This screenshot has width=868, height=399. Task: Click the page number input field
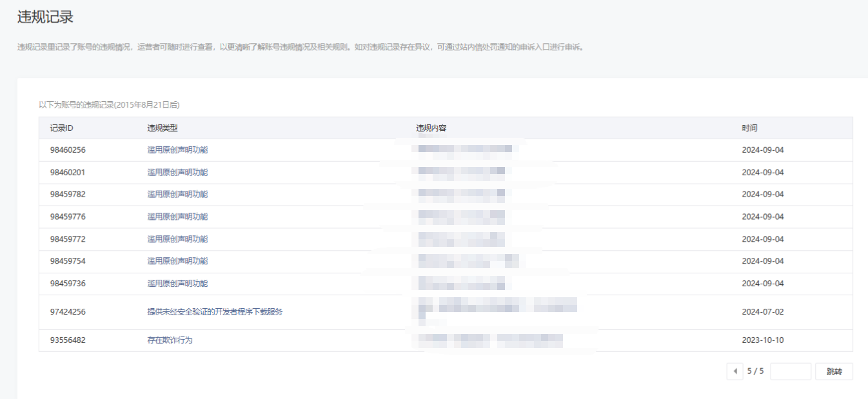(790, 371)
